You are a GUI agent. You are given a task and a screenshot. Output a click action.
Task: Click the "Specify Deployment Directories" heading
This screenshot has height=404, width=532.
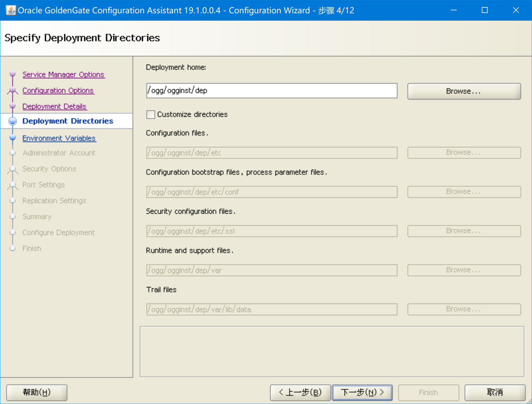[x=82, y=38]
